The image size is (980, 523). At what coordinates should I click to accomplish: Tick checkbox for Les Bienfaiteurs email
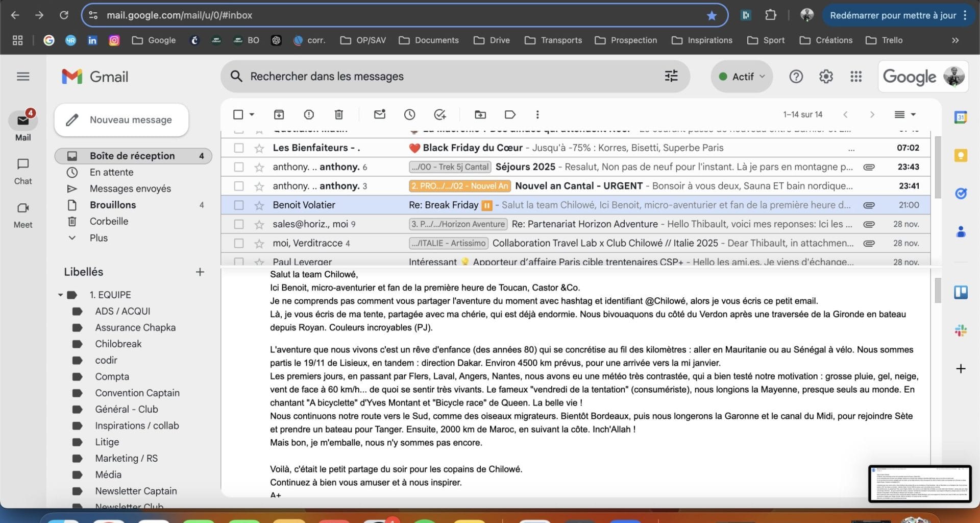pyautogui.click(x=238, y=148)
